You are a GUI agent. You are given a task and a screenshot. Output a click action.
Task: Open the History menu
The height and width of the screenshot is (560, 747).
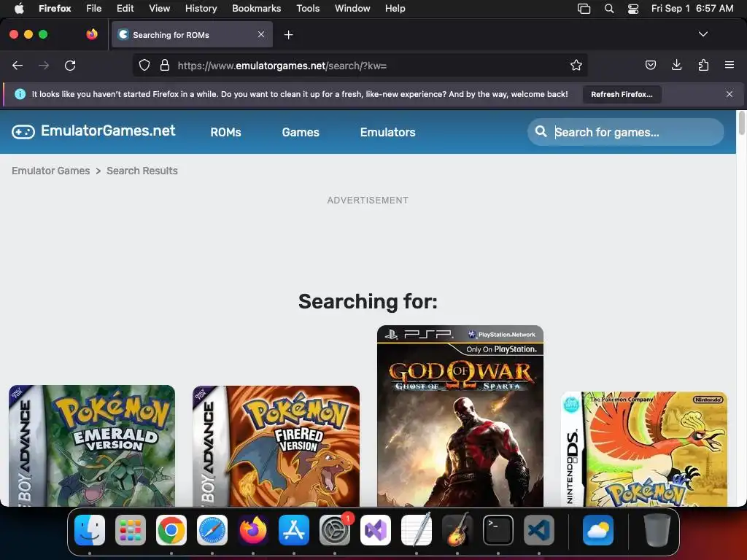[x=201, y=8]
